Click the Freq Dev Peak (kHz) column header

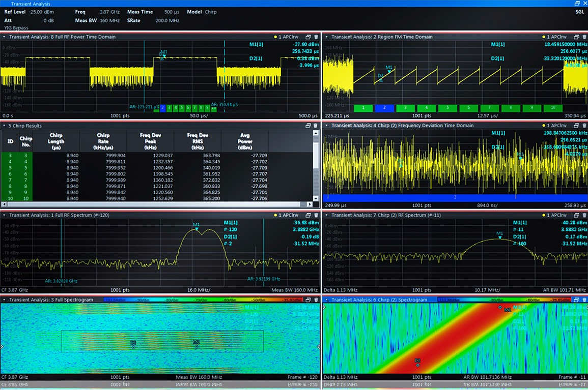coord(150,141)
